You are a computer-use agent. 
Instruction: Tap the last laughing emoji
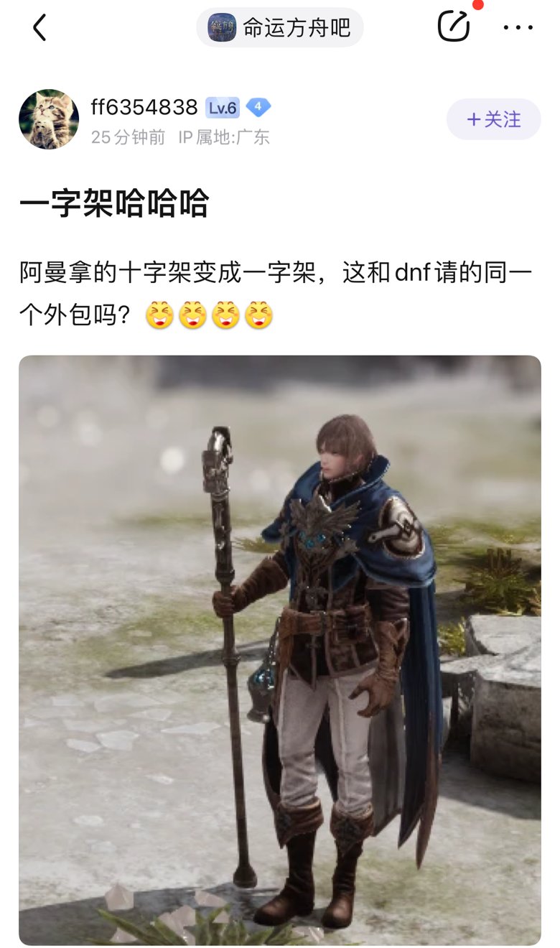[x=259, y=315]
